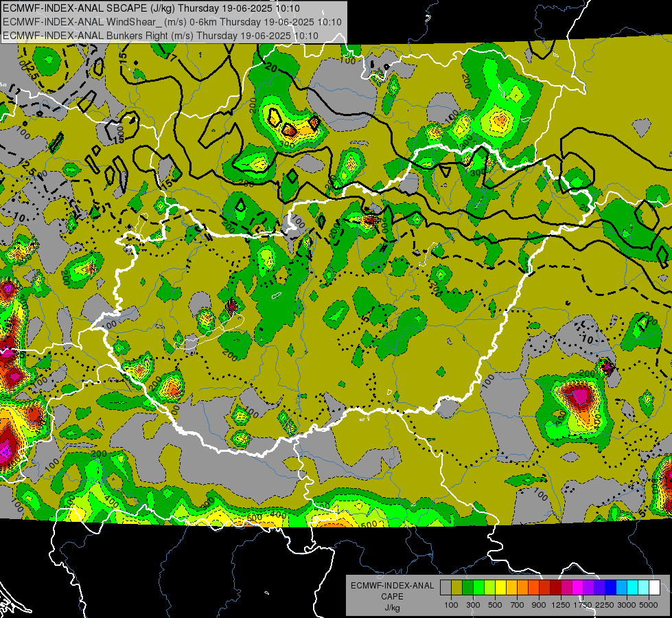Select the dark green legend swatch

(467, 588)
